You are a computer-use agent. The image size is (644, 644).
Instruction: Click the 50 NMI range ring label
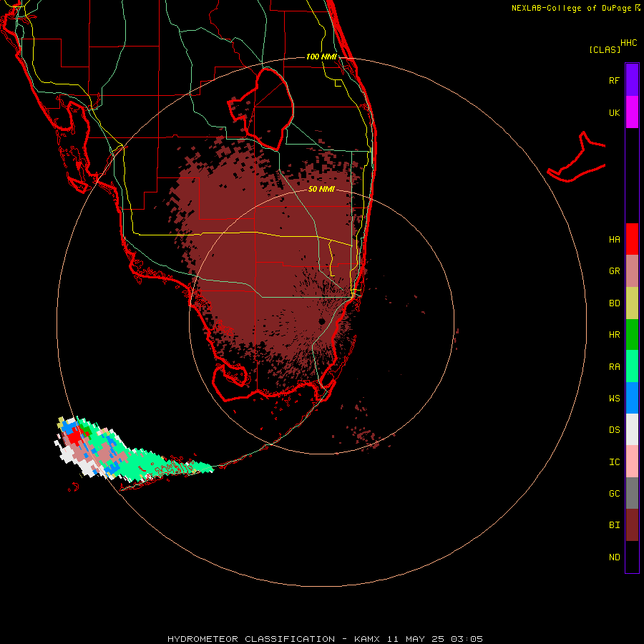(321, 189)
